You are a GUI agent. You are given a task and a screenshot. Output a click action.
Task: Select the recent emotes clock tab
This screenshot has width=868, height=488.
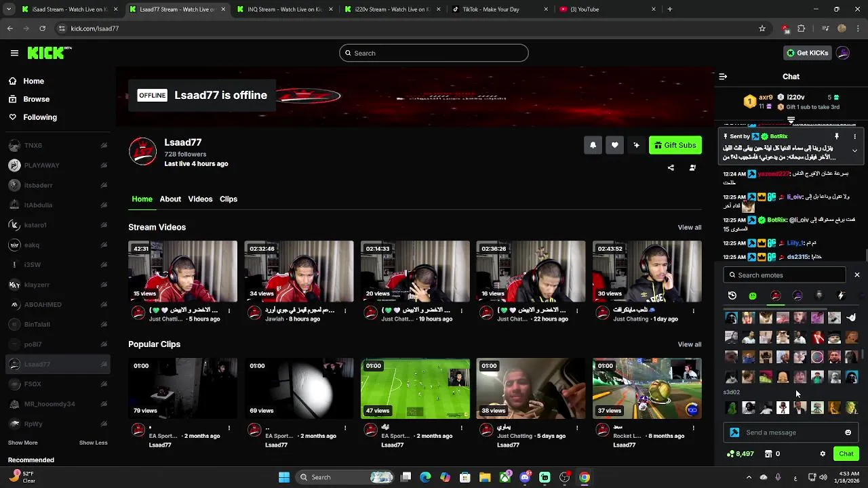point(732,296)
